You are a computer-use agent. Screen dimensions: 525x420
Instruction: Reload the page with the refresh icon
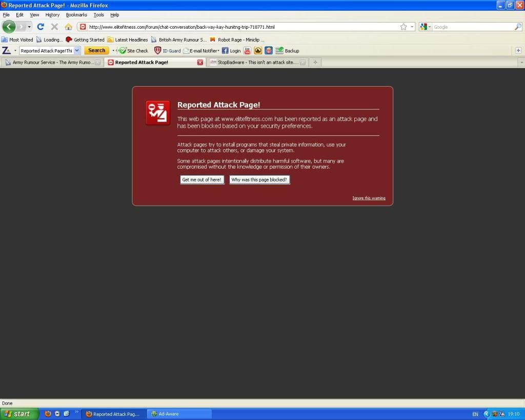coord(41,27)
